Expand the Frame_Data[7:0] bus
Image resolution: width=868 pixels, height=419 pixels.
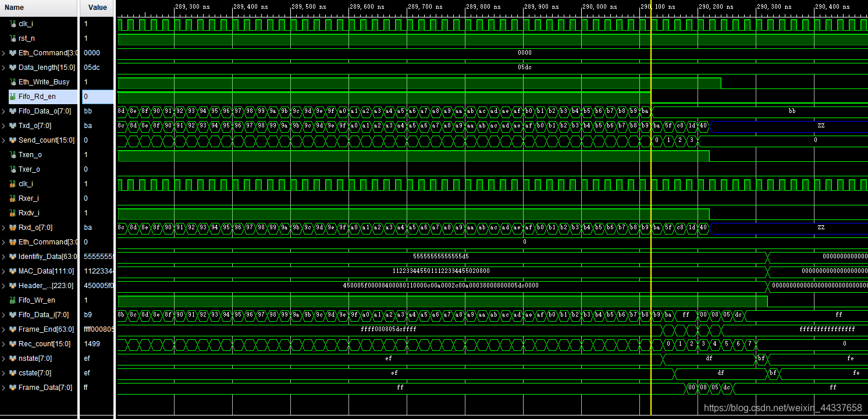4,388
